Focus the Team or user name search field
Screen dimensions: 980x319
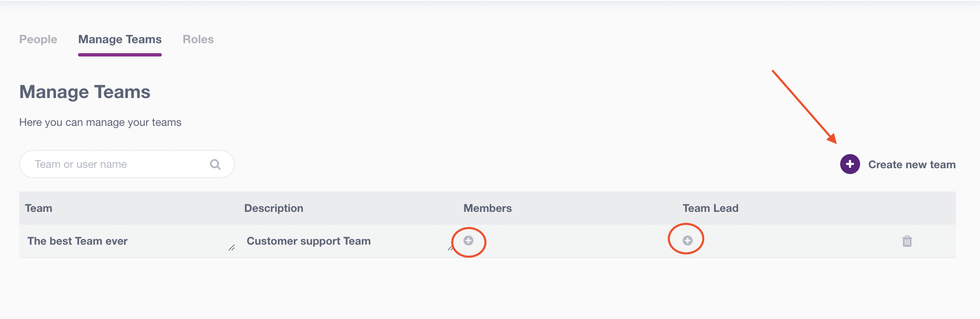click(x=127, y=164)
